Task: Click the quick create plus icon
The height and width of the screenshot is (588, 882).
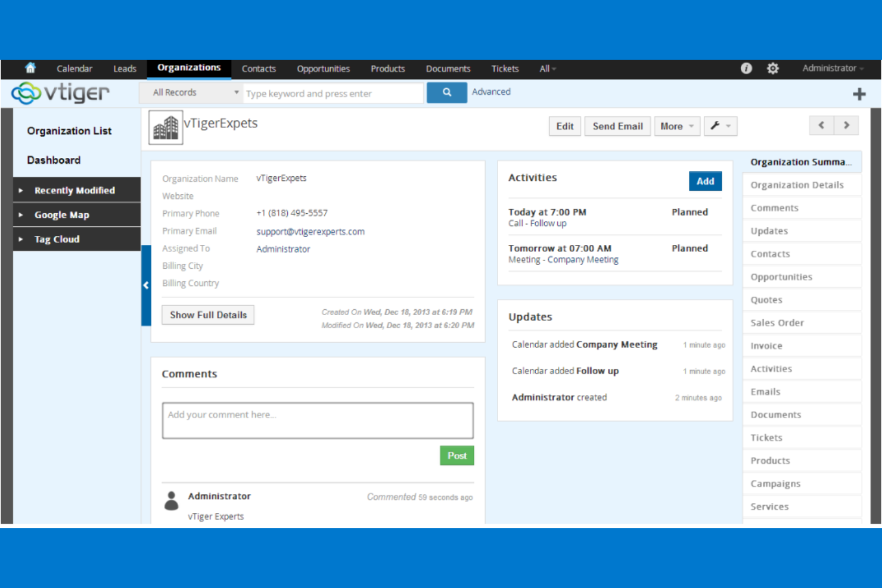Action: tap(859, 94)
